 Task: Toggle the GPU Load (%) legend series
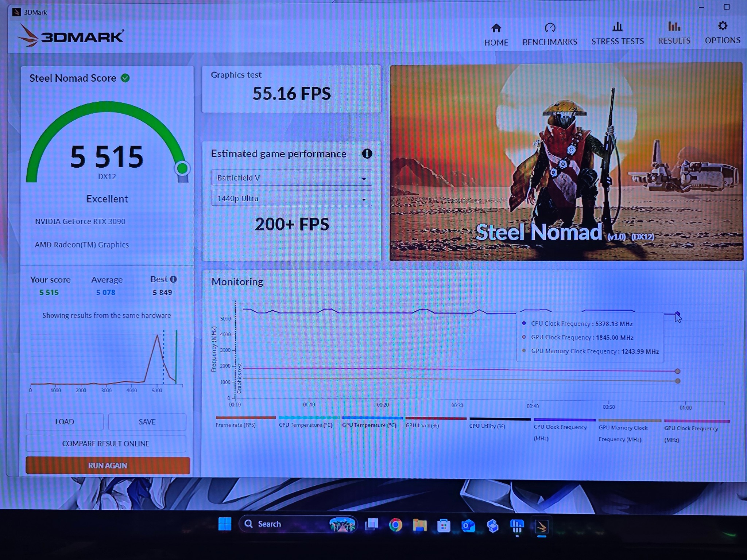click(x=436, y=422)
